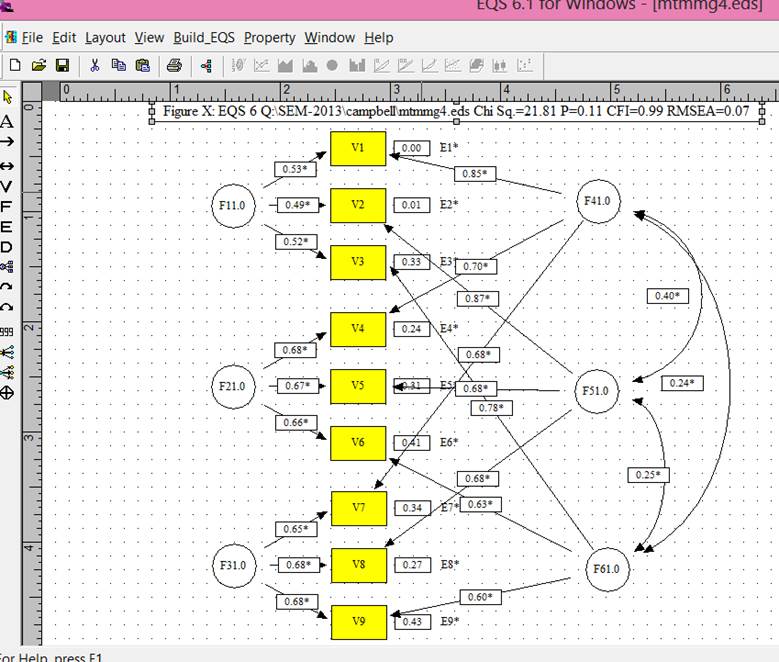Click the 0.43 error variance box

(x=412, y=622)
